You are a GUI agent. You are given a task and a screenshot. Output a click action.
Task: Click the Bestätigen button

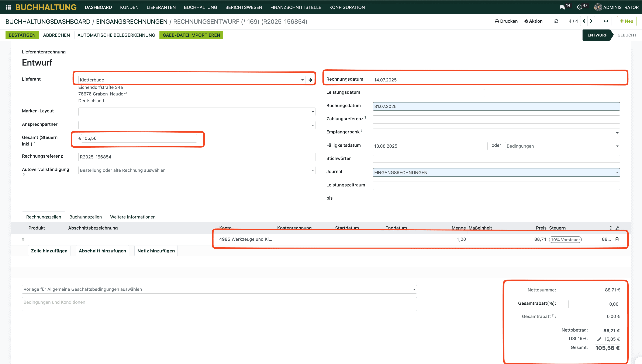click(x=22, y=35)
